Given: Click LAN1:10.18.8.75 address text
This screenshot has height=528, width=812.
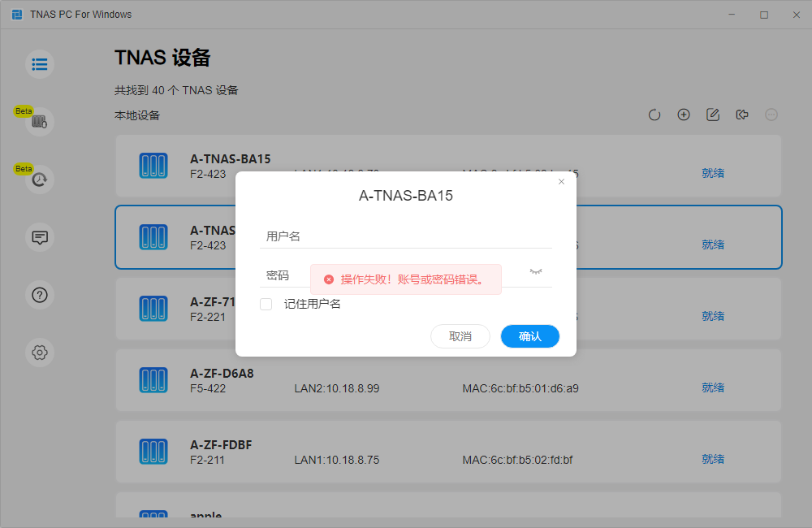Looking at the screenshot, I should click(x=337, y=460).
